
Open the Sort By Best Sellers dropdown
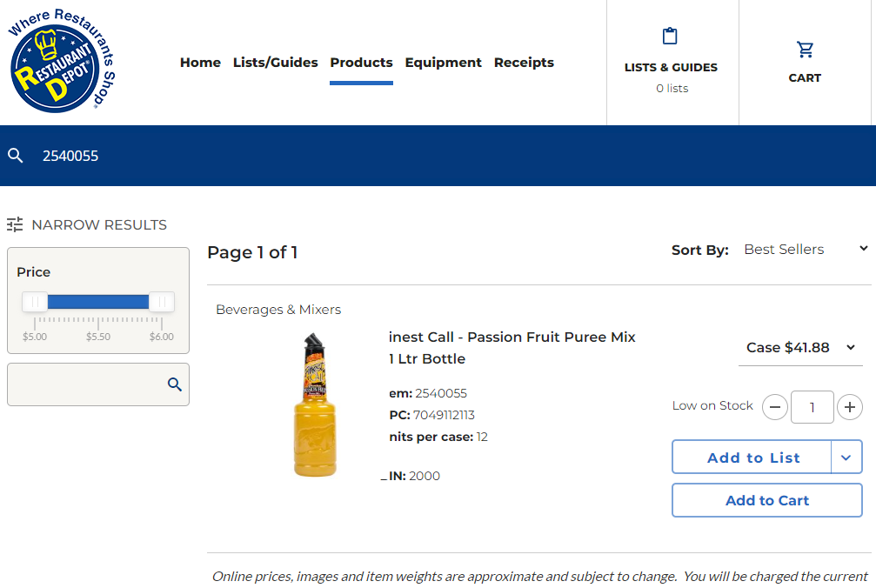[x=806, y=249]
